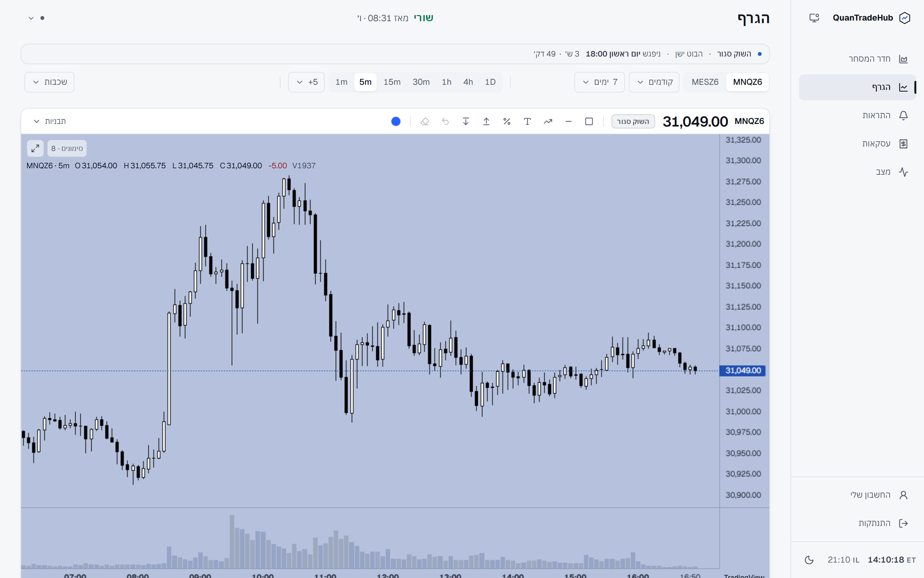Set timeframe to 1m

coord(341,82)
